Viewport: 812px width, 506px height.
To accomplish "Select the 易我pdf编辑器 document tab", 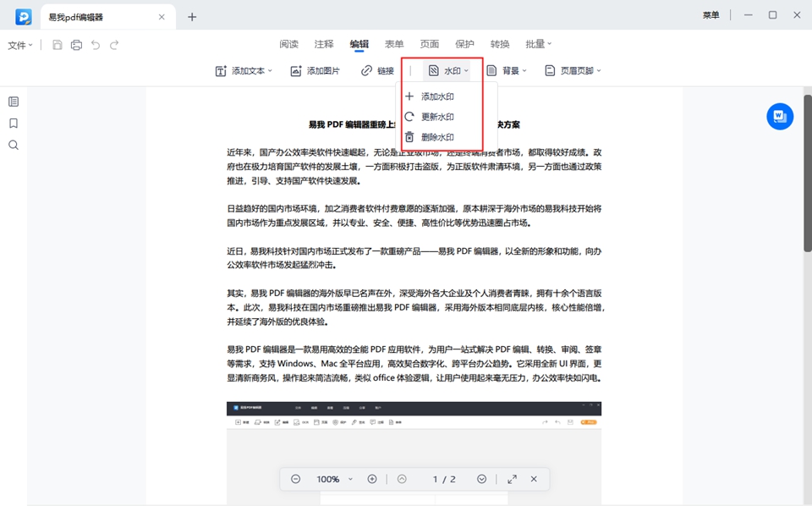I will coord(107,17).
